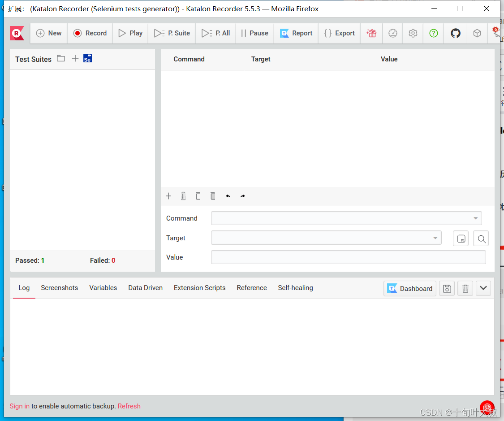Image resolution: width=504 pixels, height=421 pixels.
Task: Click the Failed: 0 counter
Action: 103,260
